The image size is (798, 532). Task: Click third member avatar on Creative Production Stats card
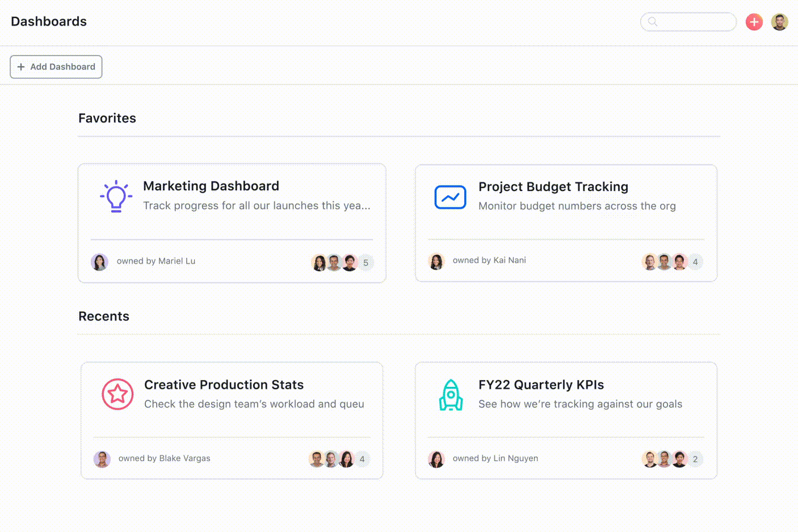coord(346,459)
